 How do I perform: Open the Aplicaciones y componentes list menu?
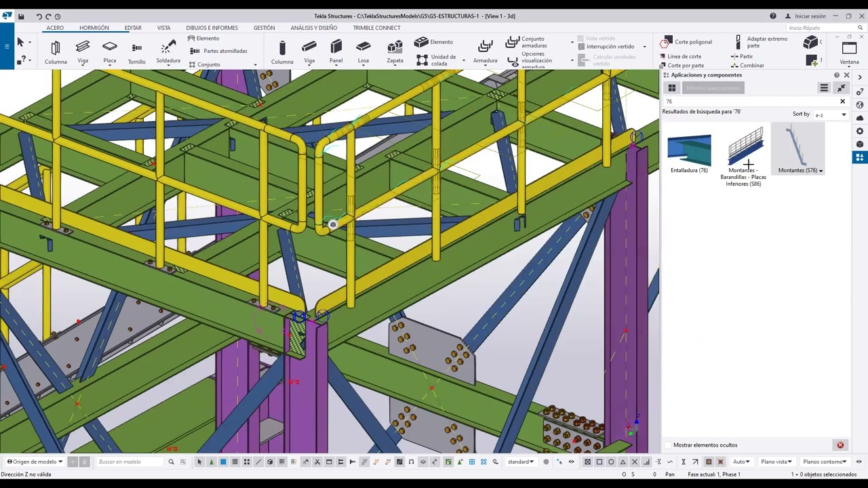pyautogui.click(x=824, y=88)
